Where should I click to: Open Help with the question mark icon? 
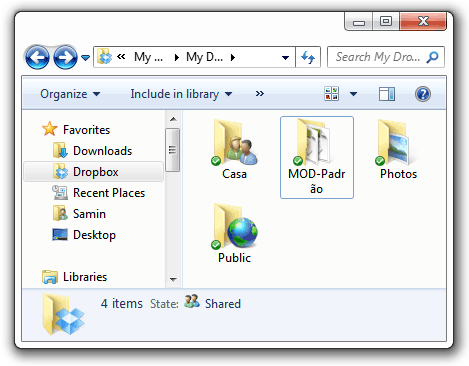[x=423, y=94]
